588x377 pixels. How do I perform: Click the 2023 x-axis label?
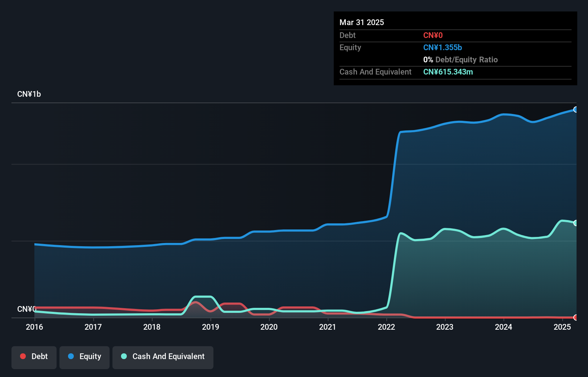pos(445,327)
